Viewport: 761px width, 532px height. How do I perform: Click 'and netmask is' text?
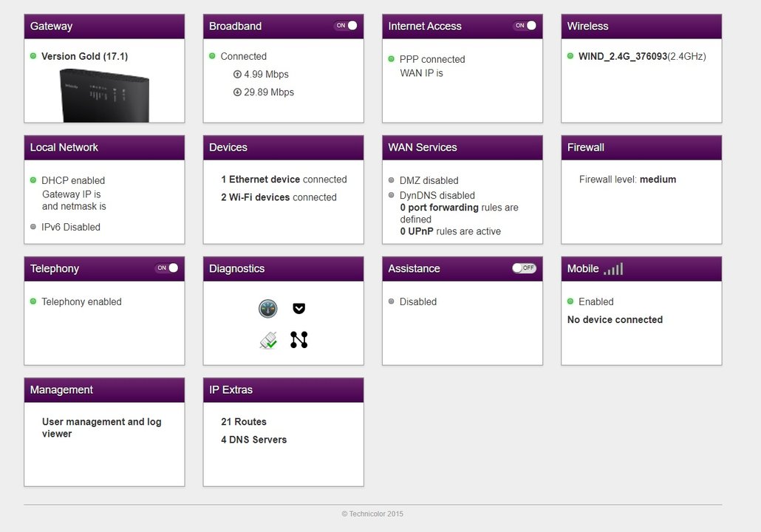click(x=74, y=207)
